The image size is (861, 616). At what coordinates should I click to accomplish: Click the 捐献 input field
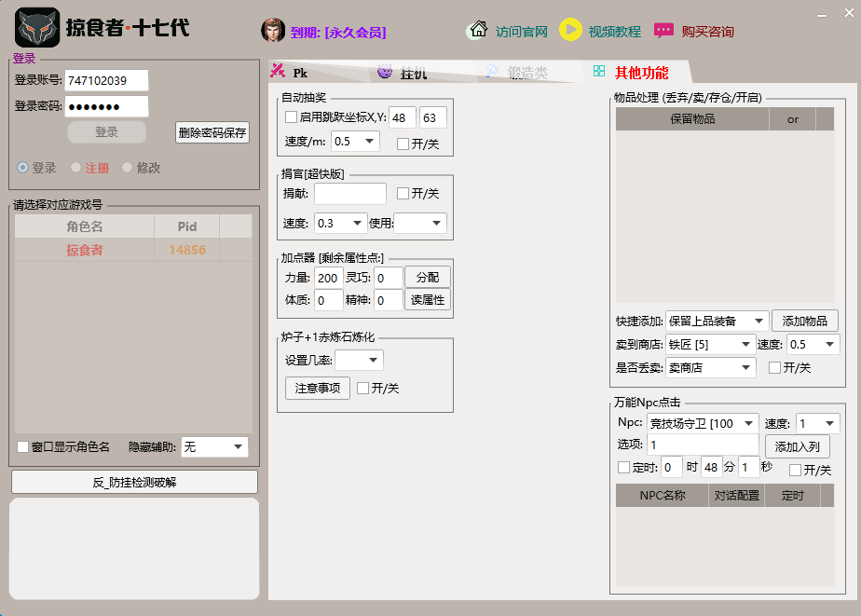[x=349, y=194]
